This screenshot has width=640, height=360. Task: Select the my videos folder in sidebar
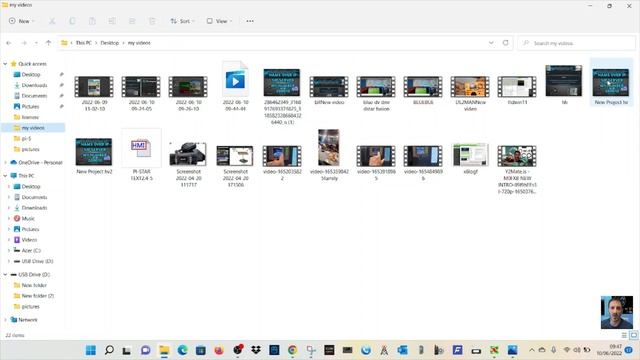tap(33, 128)
